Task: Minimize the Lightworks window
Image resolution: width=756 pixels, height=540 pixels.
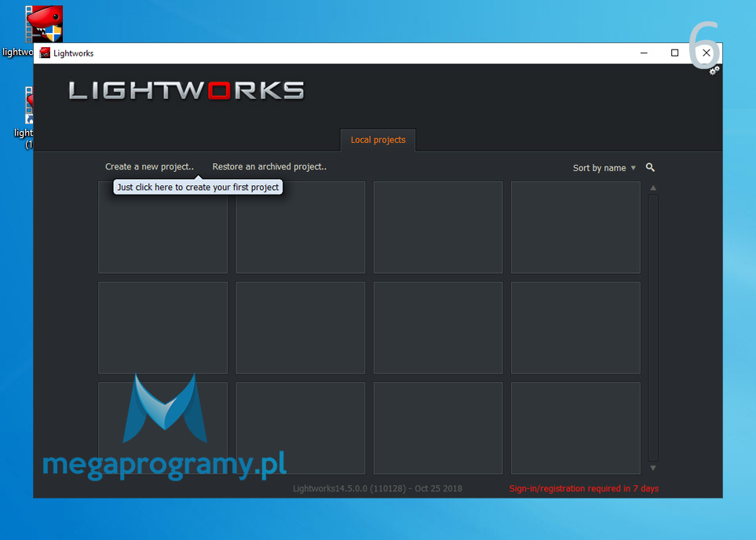Action: pyautogui.click(x=644, y=53)
